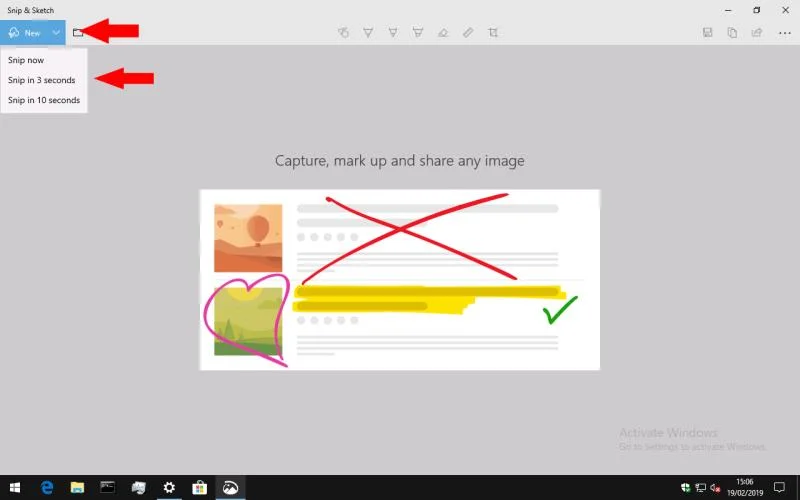Image resolution: width=800 pixels, height=500 pixels.
Task: Restore down the Snip & Sketch window
Action: [x=757, y=10]
